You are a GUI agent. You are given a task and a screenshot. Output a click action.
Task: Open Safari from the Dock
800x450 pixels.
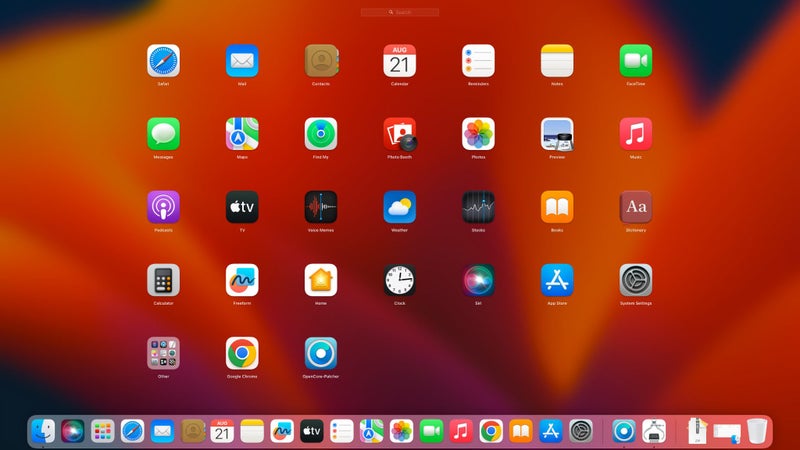click(x=132, y=432)
